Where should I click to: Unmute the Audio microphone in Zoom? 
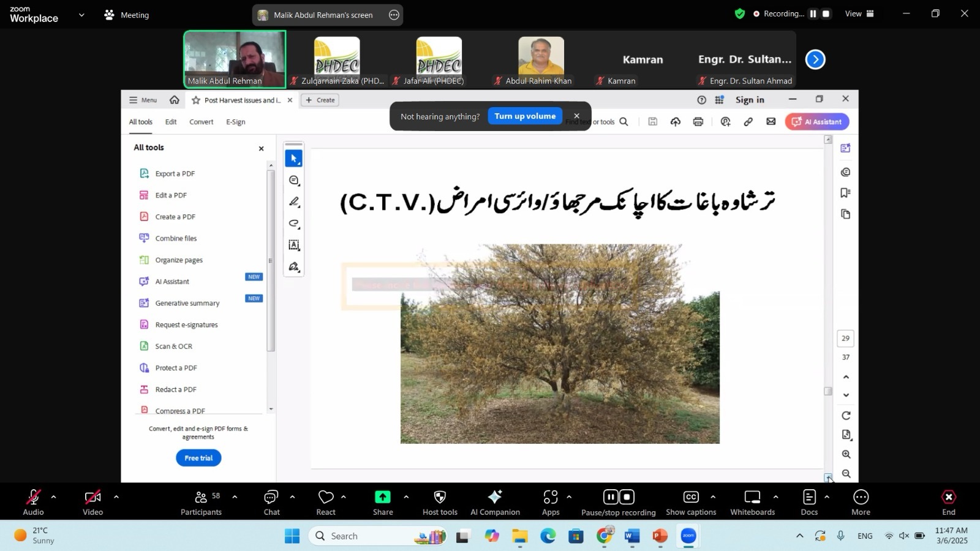pos(33,497)
